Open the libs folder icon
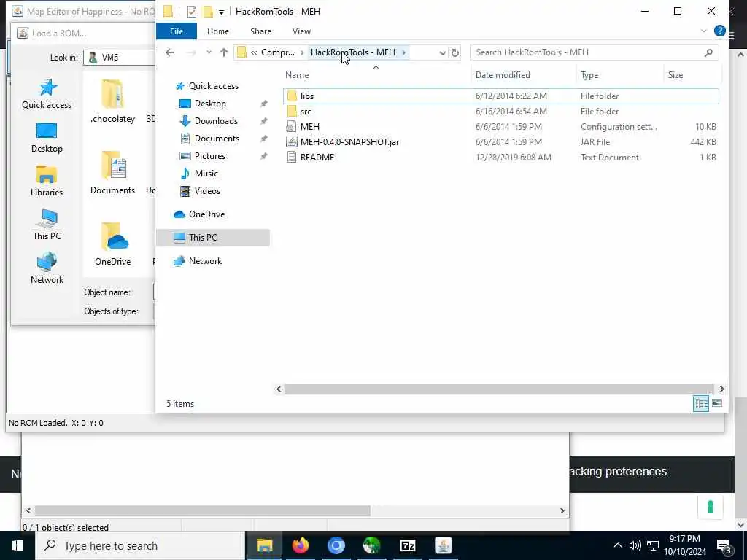This screenshot has width=747, height=560. (x=292, y=96)
